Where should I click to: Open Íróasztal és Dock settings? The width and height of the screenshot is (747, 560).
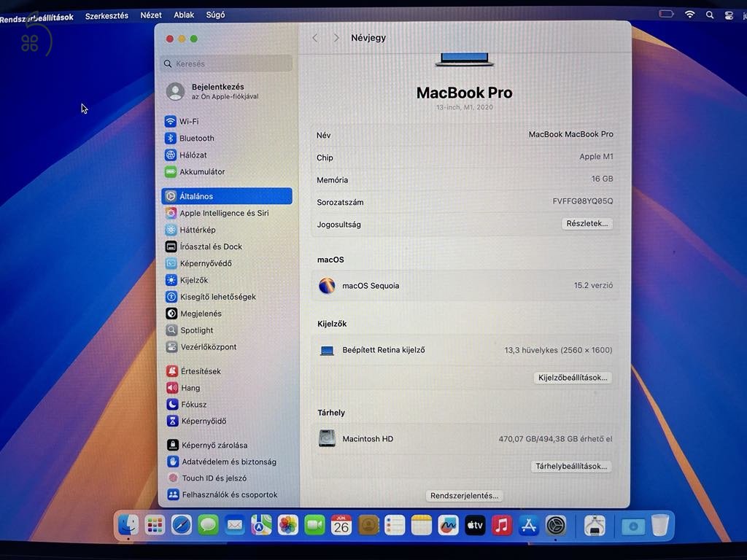click(x=204, y=246)
